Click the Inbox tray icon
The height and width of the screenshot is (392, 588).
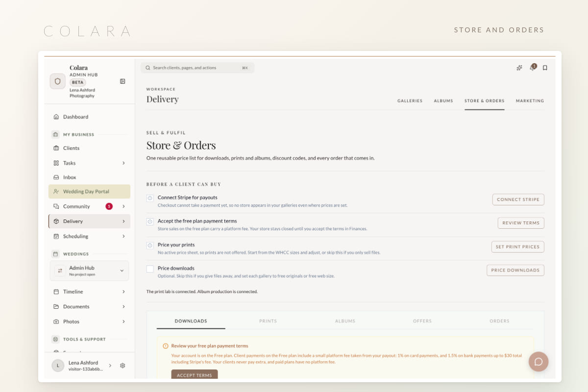56,177
